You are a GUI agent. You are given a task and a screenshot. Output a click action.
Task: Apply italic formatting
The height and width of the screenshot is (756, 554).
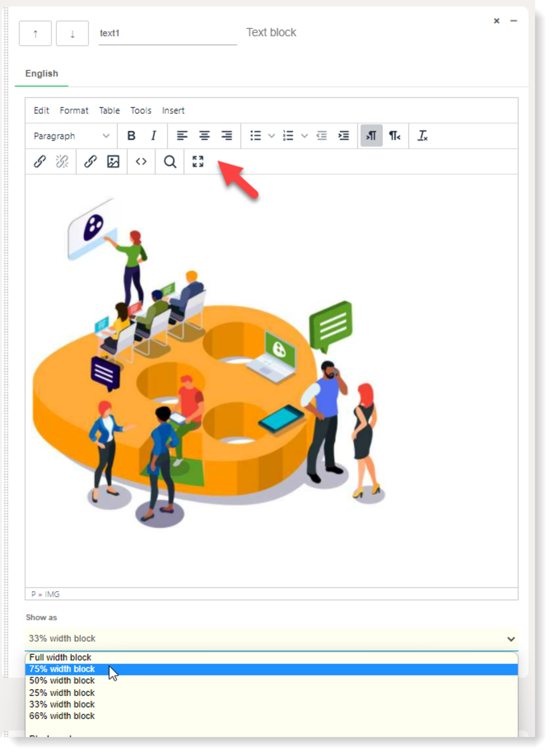click(x=153, y=135)
